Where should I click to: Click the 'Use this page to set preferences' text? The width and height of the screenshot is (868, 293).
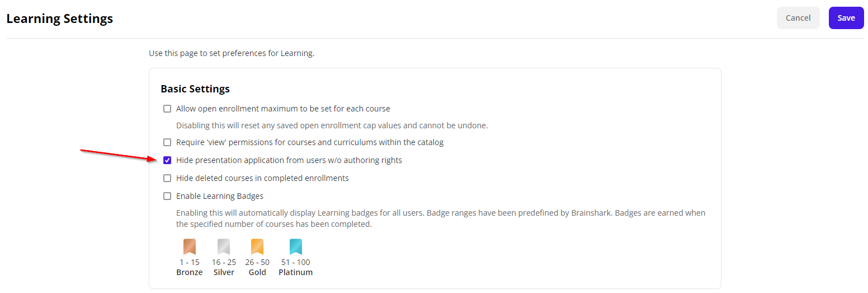click(x=232, y=54)
